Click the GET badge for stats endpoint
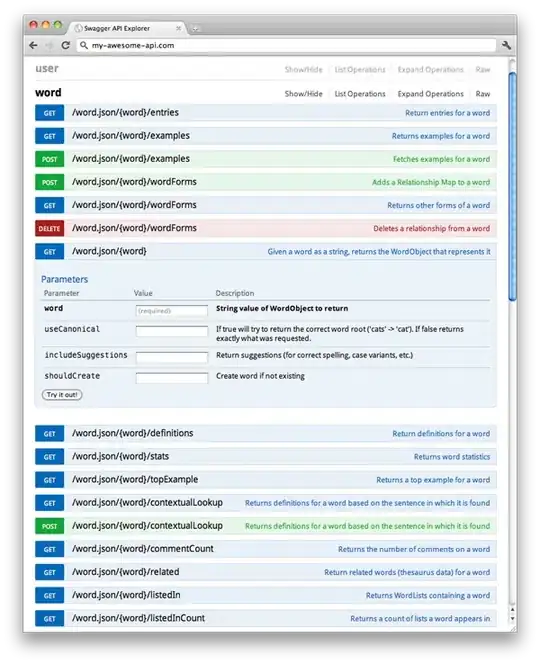This screenshot has width=540, height=664. [50, 457]
